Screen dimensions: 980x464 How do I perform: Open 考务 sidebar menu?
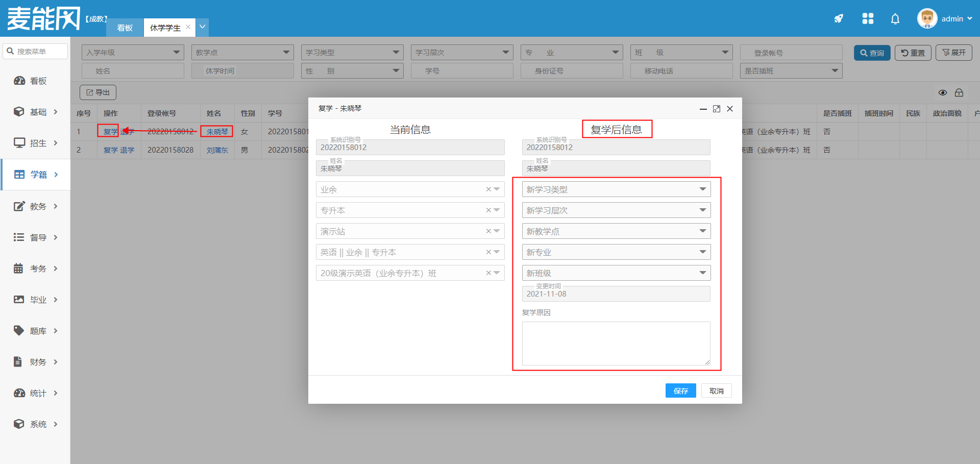pyautogui.click(x=36, y=268)
